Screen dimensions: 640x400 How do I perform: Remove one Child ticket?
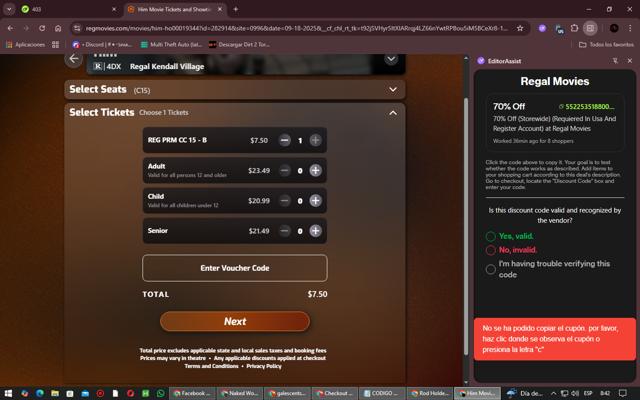pyautogui.click(x=284, y=201)
